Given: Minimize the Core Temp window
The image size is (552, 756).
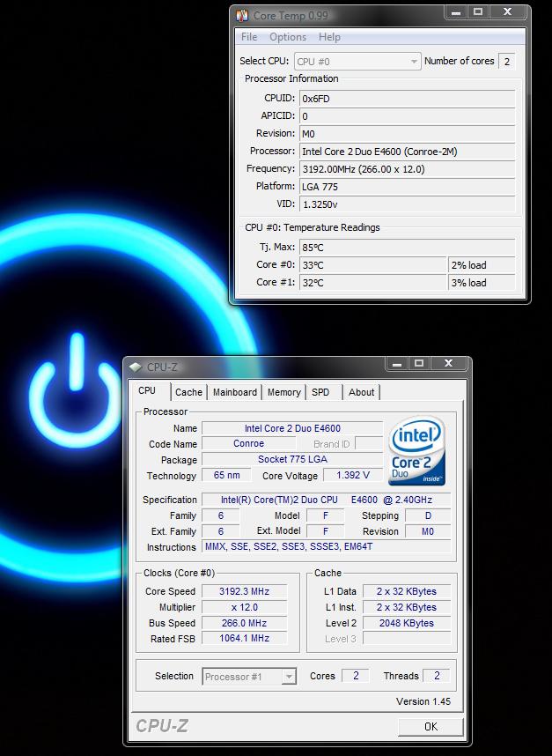Looking at the screenshot, I should coord(456,12).
